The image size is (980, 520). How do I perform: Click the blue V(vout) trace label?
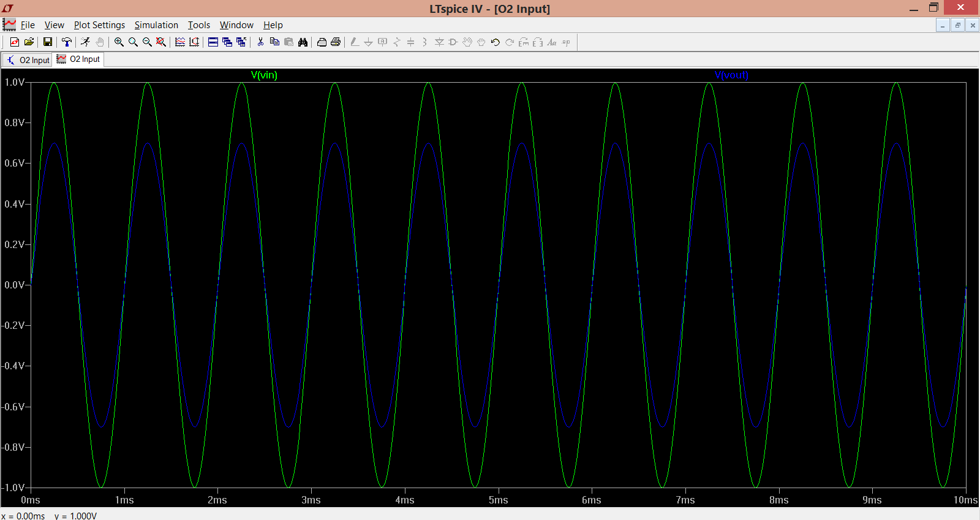[x=731, y=75]
